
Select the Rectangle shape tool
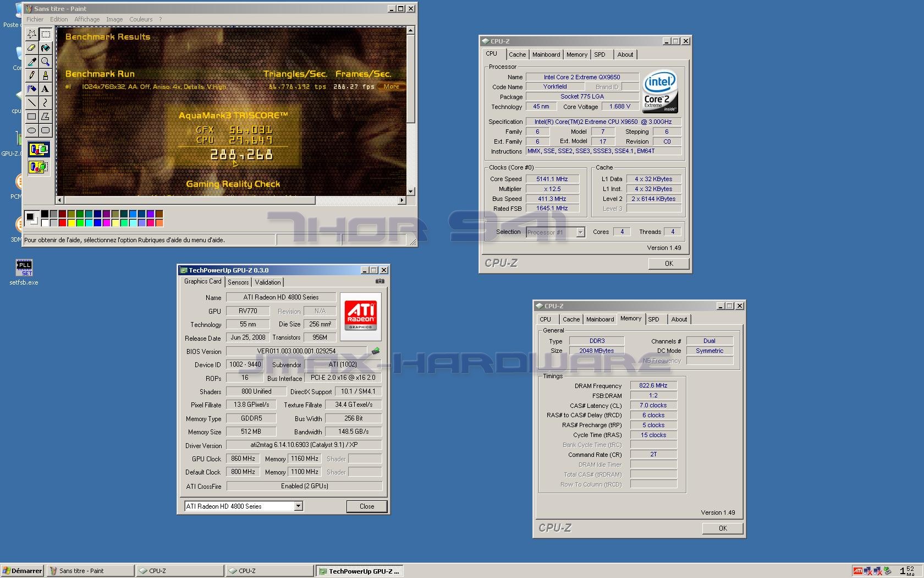point(32,116)
